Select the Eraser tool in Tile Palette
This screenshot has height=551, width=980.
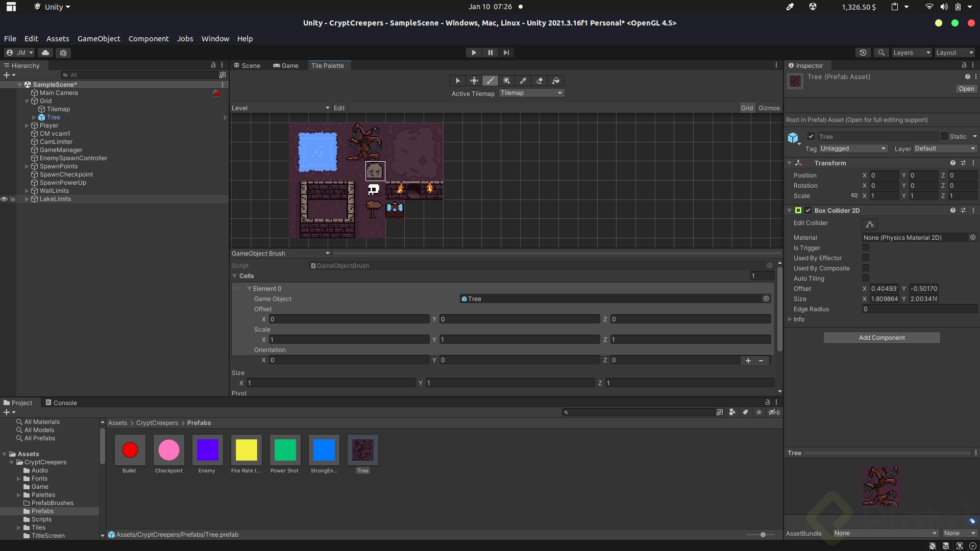pyautogui.click(x=540, y=81)
